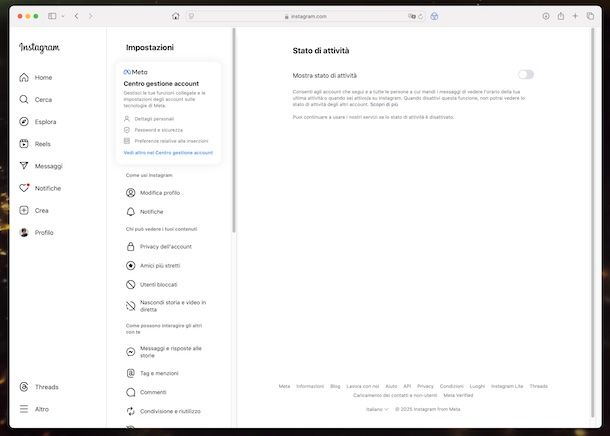Viewport: 610px width, 436px height.
Task: Click the Instagram logo
Action: [39, 47]
